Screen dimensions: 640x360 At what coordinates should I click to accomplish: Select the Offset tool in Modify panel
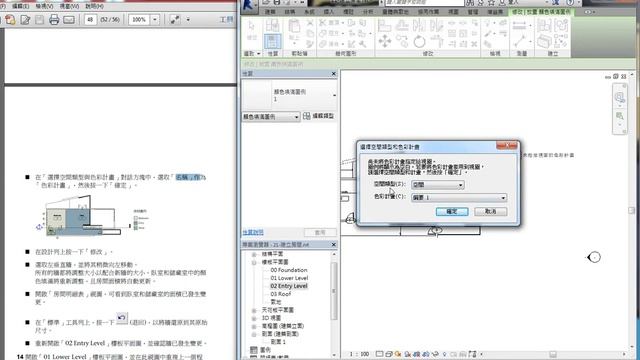coord(402,26)
